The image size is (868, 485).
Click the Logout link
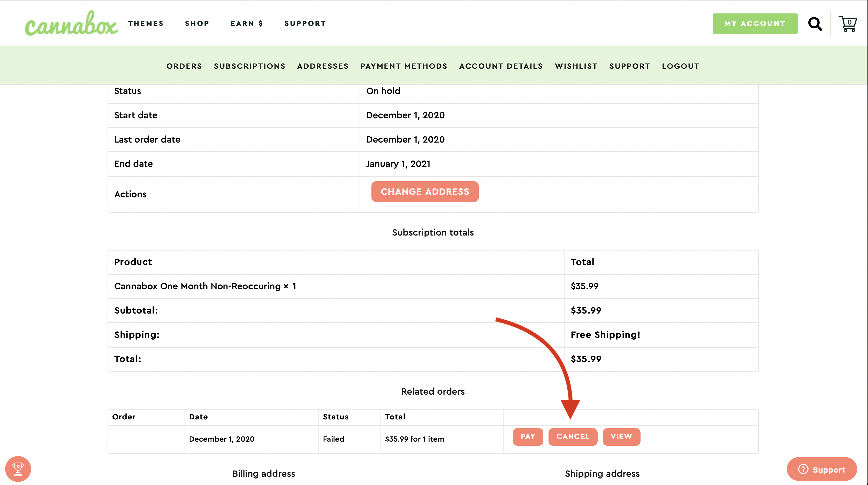click(681, 66)
